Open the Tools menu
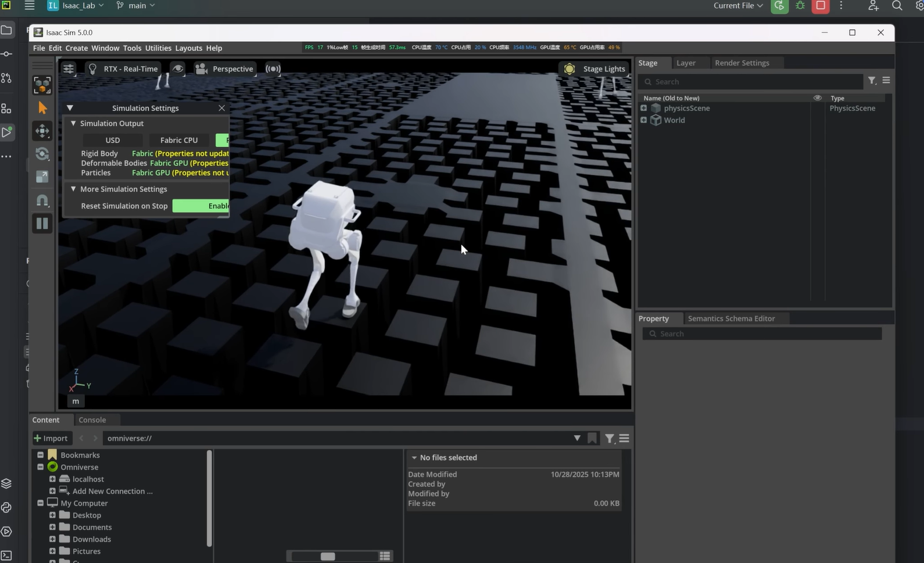 tap(132, 48)
